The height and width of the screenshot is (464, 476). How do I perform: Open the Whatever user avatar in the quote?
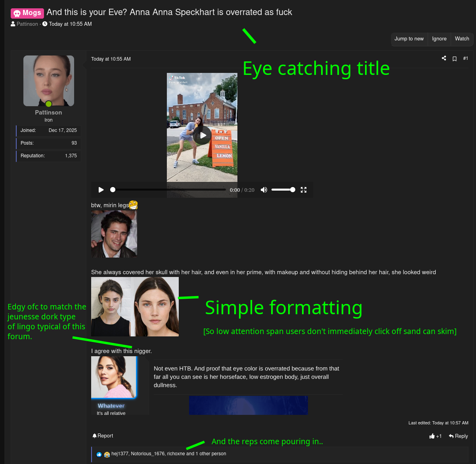coord(114,377)
